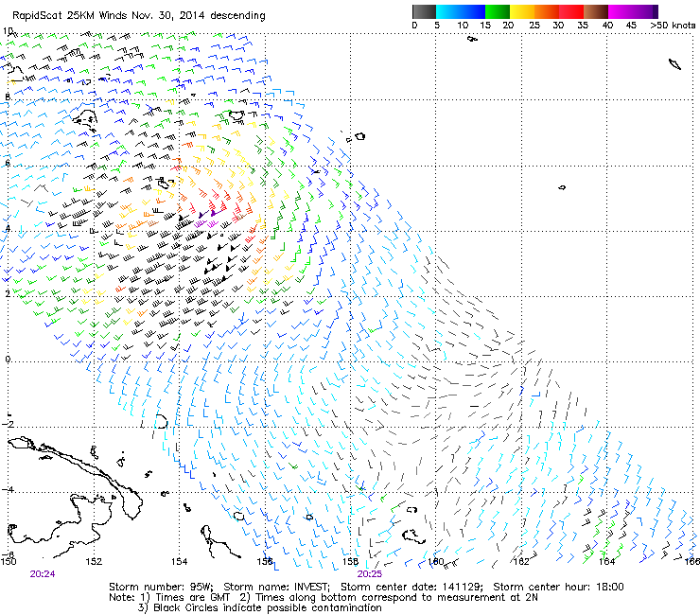Click the '4' latitude axis label
The image size is (700, 615).
pyautogui.click(x=8, y=228)
